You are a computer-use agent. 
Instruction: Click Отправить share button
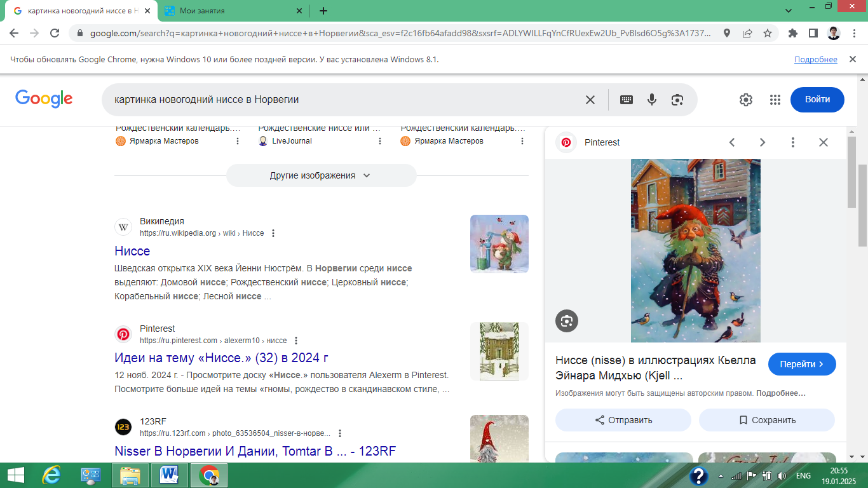point(623,420)
